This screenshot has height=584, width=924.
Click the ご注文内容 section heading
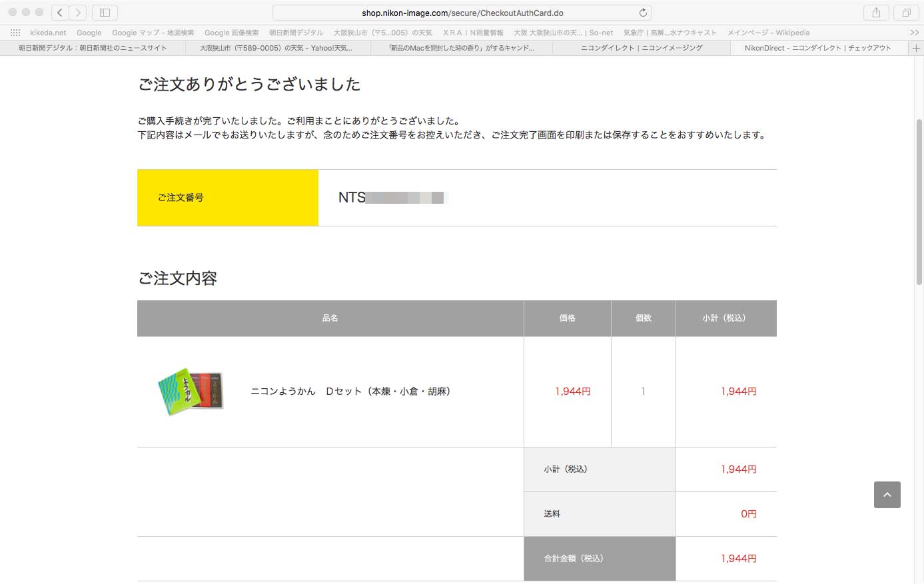click(178, 278)
